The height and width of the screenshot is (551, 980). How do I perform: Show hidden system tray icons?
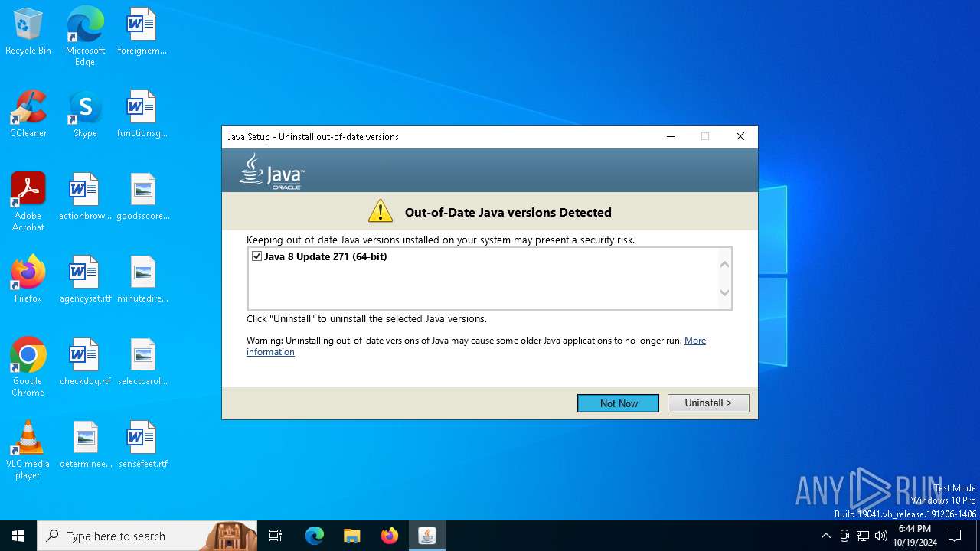825,536
